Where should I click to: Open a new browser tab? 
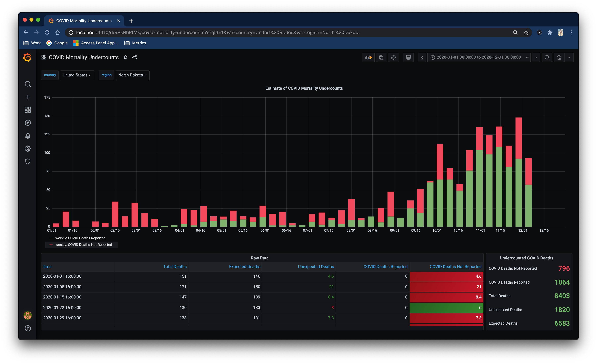pos(131,21)
